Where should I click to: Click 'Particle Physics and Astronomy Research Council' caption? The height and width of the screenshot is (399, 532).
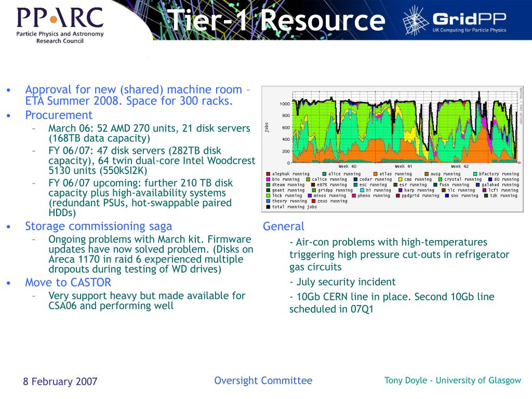click(x=60, y=37)
